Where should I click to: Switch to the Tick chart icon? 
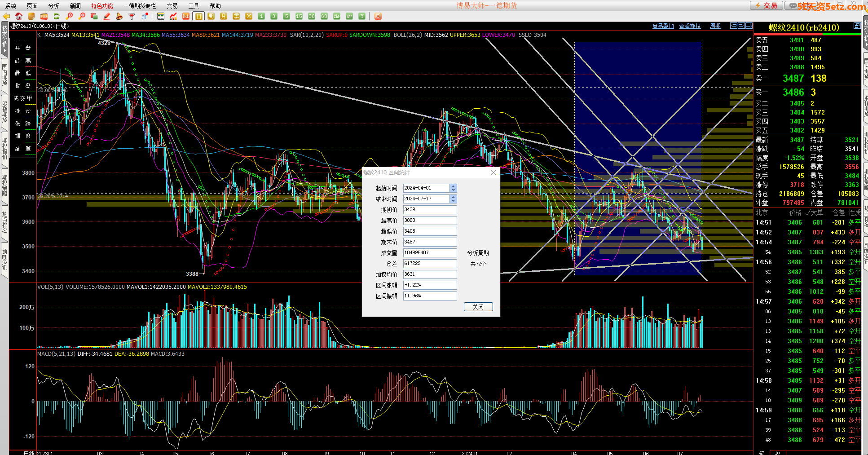[x=186, y=16]
